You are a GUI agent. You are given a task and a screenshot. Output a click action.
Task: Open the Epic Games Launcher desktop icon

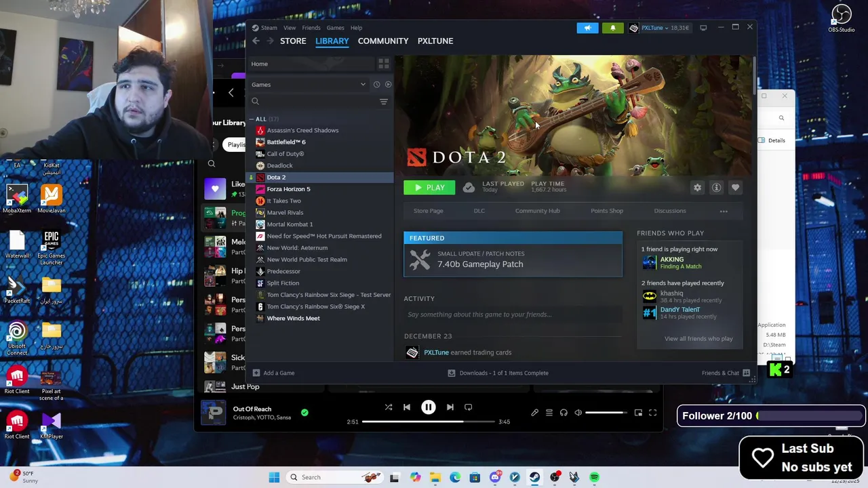click(x=52, y=249)
